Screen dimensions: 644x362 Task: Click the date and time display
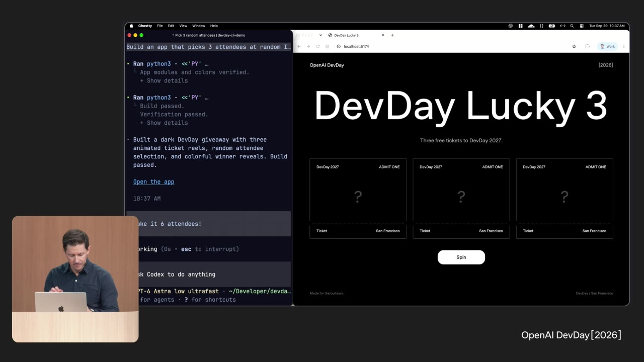[607, 26]
